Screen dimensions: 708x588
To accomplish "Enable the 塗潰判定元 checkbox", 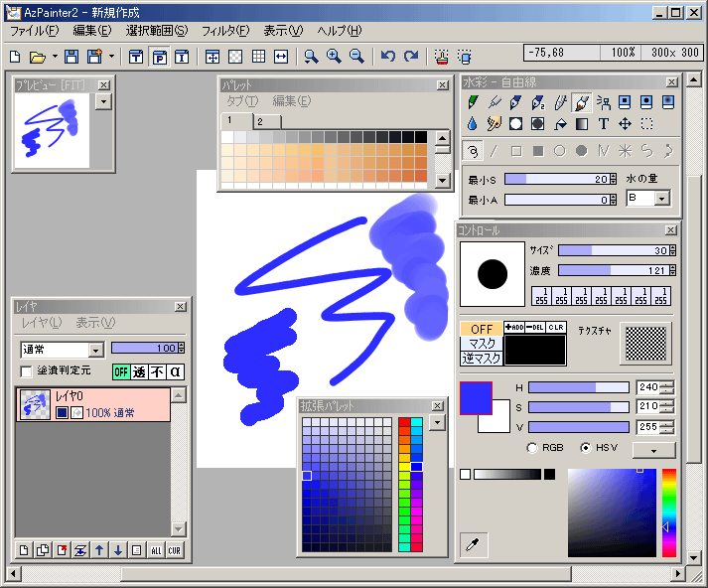I will point(27,371).
